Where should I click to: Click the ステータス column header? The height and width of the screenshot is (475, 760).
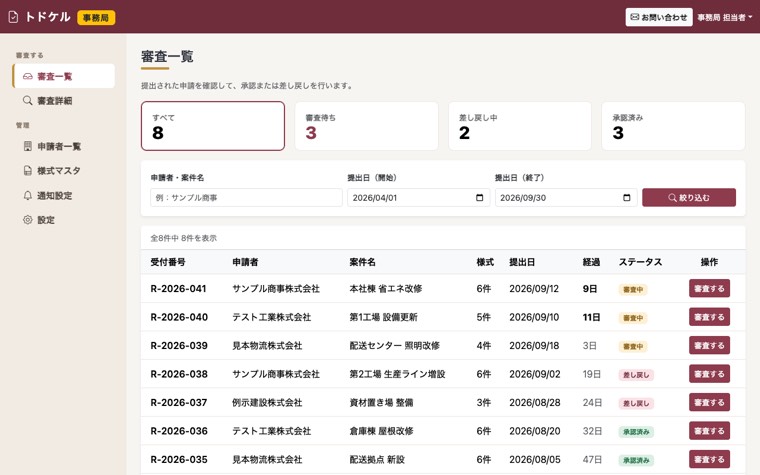(x=640, y=262)
